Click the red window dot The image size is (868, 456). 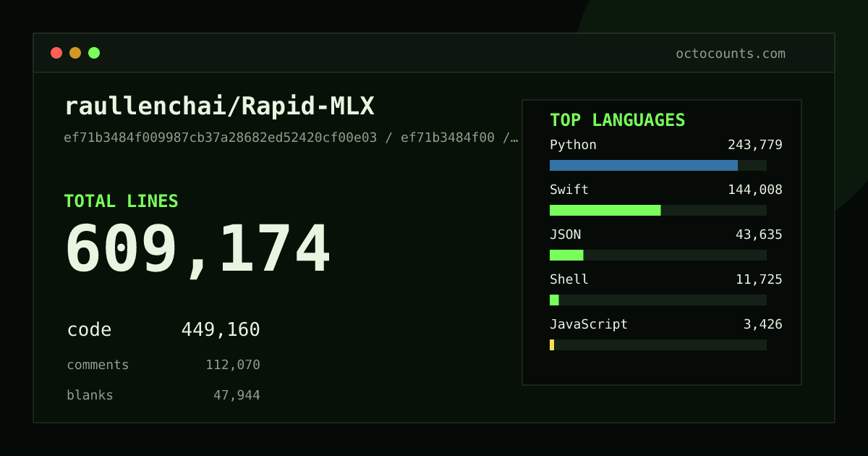tap(56, 53)
